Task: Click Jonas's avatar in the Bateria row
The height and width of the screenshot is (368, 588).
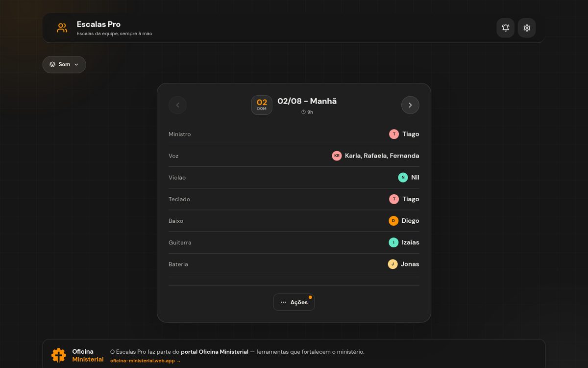Action: click(392, 264)
